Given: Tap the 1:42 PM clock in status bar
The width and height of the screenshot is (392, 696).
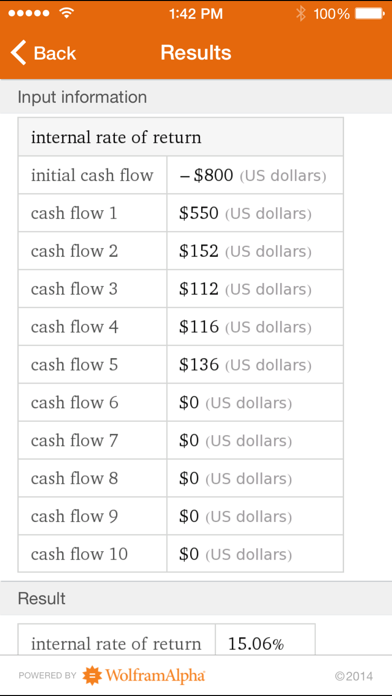Looking at the screenshot, I should 196,14.
